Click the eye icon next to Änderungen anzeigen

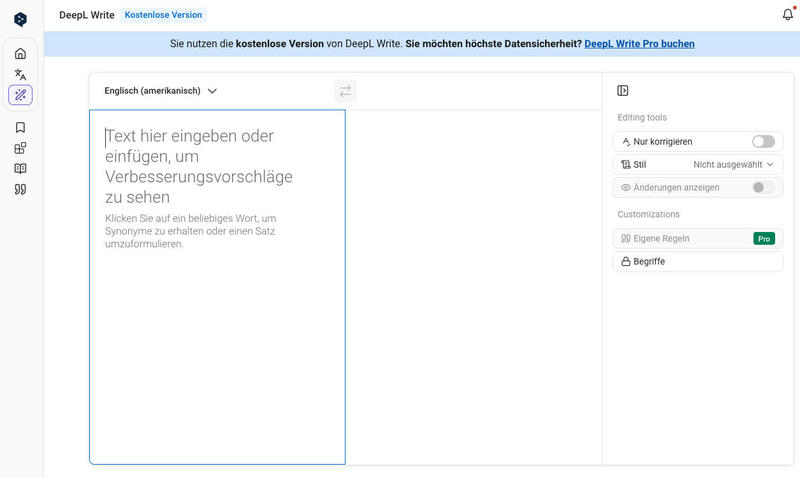point(626,188)
